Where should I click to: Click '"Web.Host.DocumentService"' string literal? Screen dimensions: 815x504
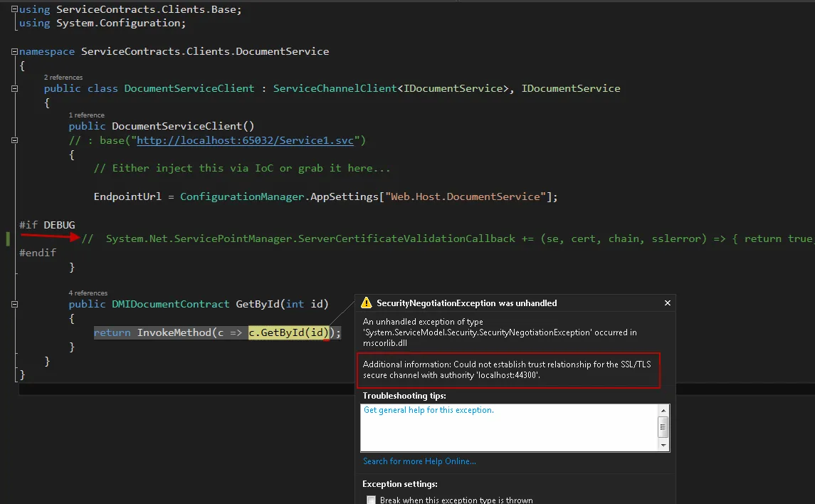coord(466,196)
